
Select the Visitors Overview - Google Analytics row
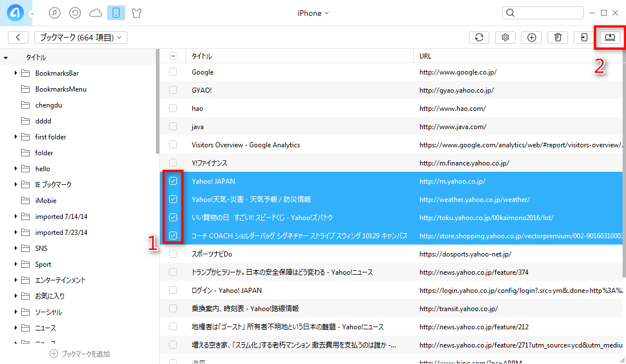[392, 145]
